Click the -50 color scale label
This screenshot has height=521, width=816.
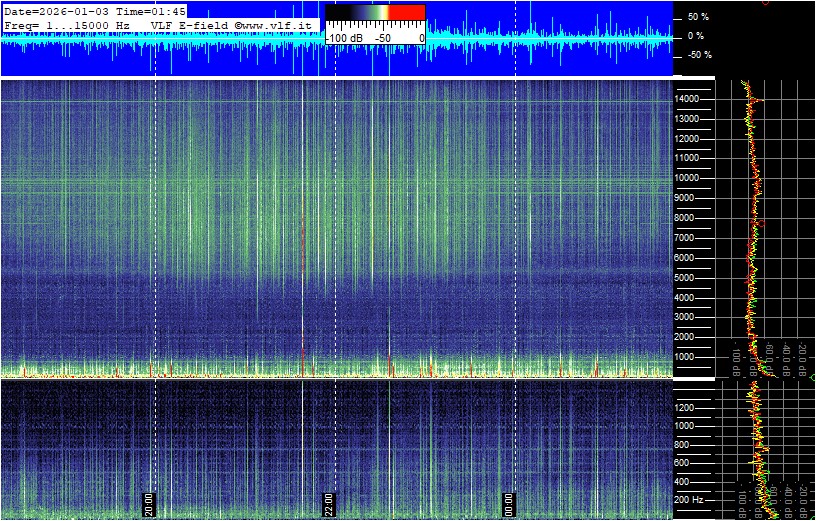(x=383, y=38)
